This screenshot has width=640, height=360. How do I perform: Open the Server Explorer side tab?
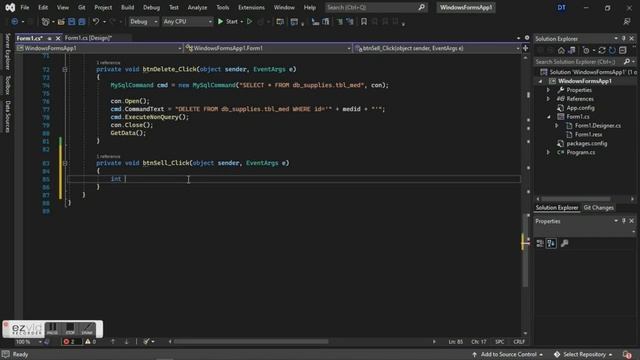coord(7,52)
